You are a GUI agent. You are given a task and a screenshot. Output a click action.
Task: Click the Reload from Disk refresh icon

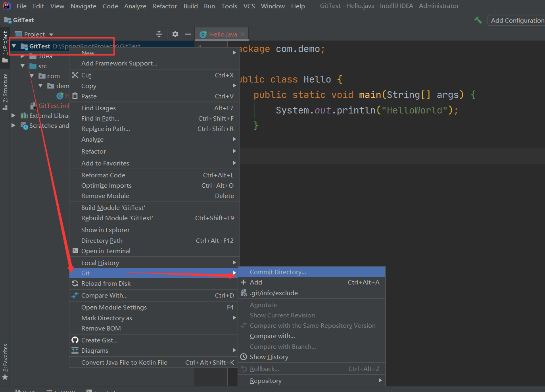coord(75,283)
